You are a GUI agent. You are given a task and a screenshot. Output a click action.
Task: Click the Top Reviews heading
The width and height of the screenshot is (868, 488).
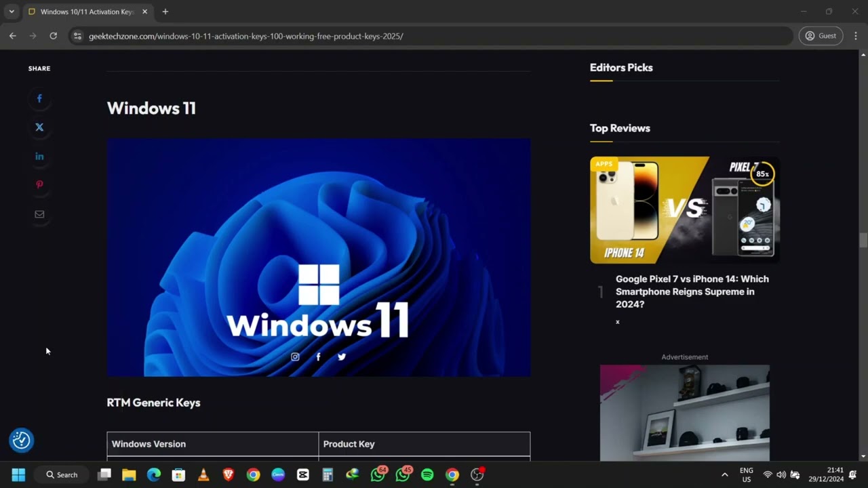point(620,128)
